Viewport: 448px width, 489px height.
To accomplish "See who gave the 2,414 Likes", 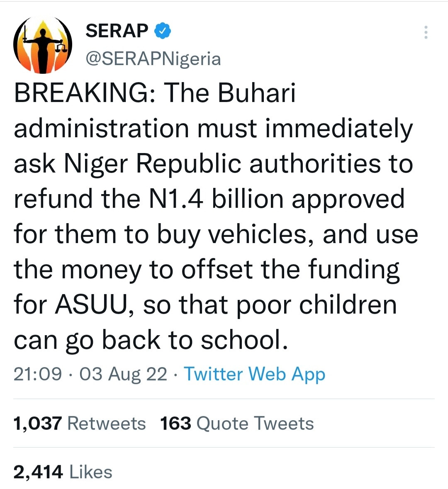I will [x=63, y=472].
